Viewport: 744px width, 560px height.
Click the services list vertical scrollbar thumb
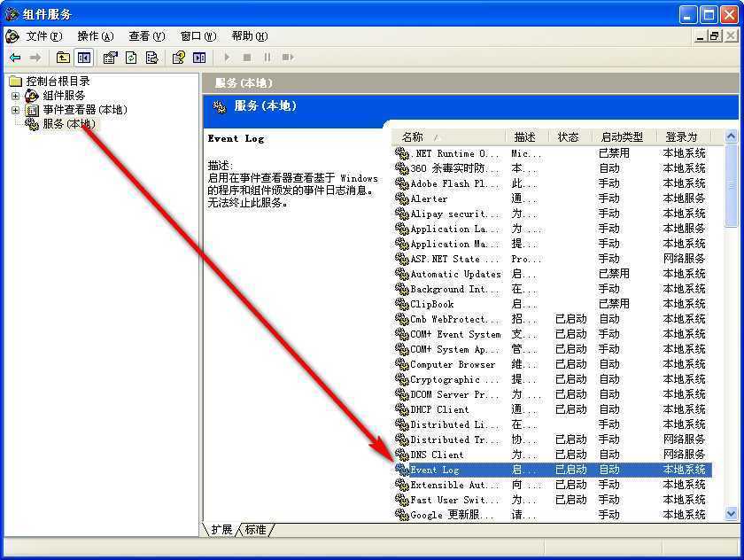point(732,186)
